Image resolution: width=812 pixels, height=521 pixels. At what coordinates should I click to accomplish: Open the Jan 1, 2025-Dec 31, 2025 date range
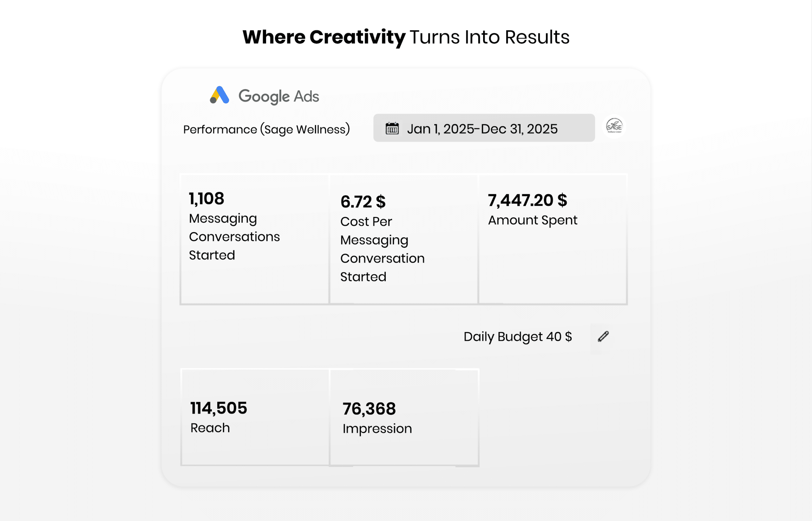(482, 129)
